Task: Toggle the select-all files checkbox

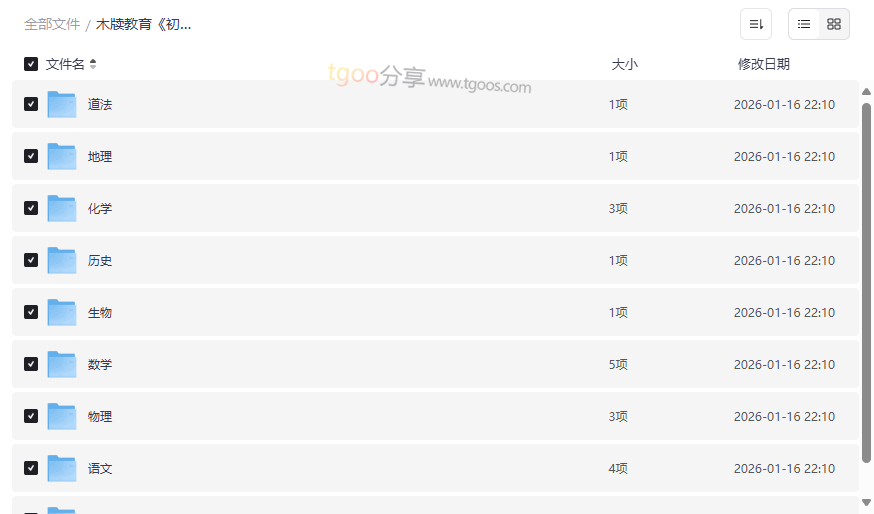Action: pos(31,64)
